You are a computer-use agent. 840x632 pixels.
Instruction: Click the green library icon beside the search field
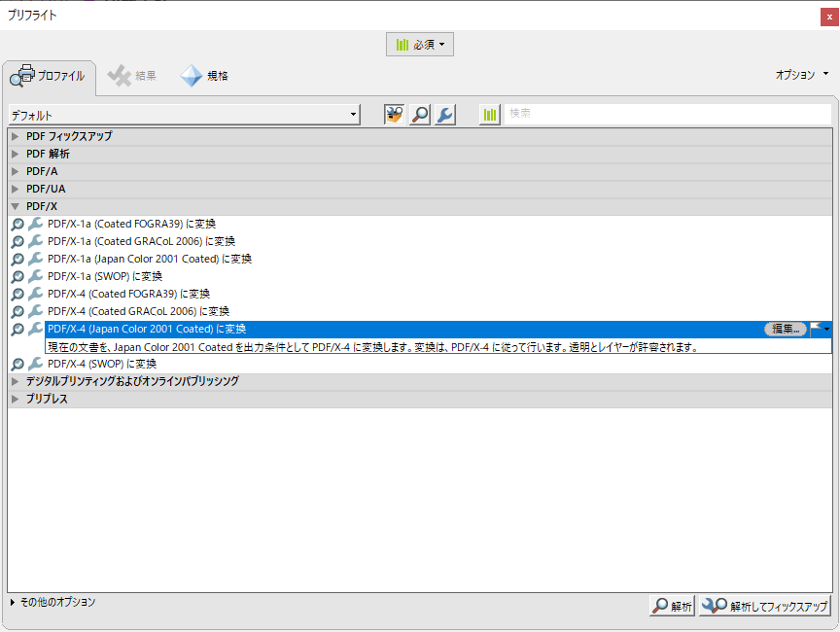[490, 115]
